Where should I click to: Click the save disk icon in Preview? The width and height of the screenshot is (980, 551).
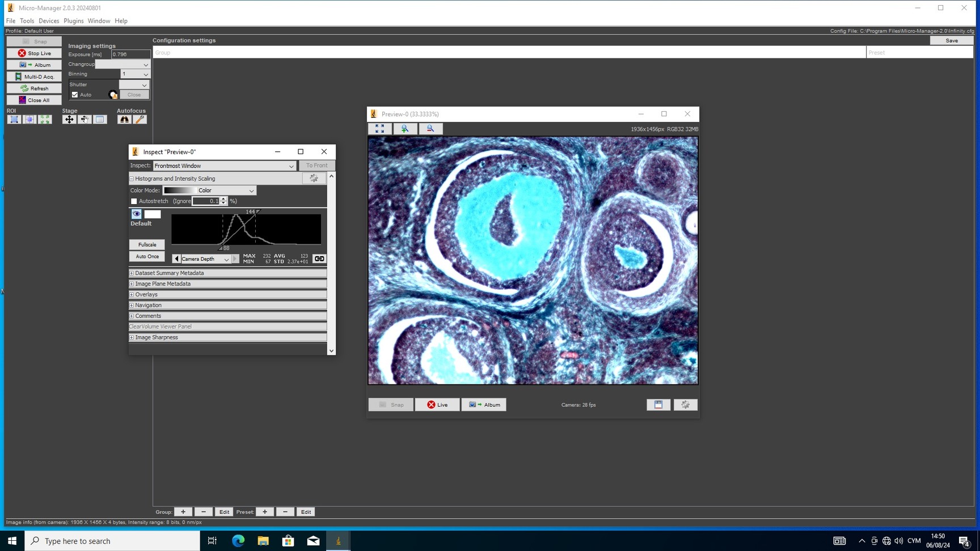658,405
